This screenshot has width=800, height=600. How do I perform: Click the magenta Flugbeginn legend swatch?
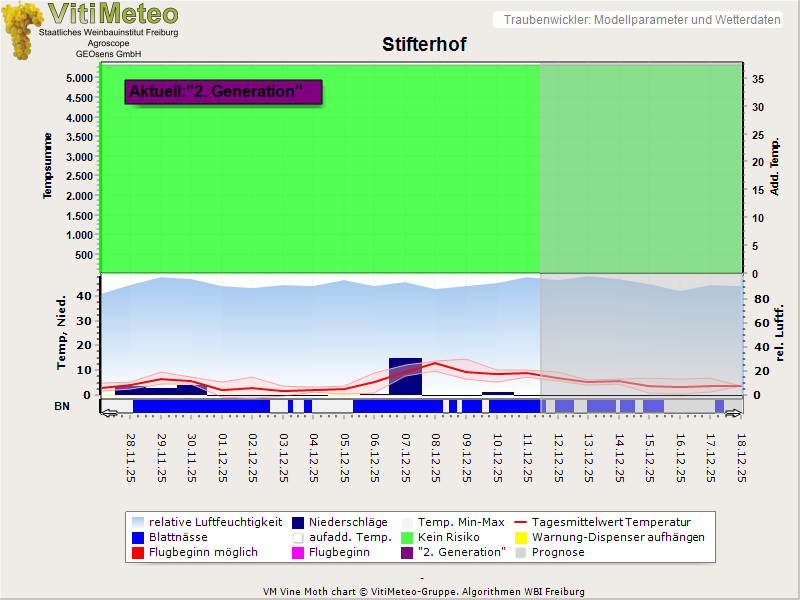point(298,552)
